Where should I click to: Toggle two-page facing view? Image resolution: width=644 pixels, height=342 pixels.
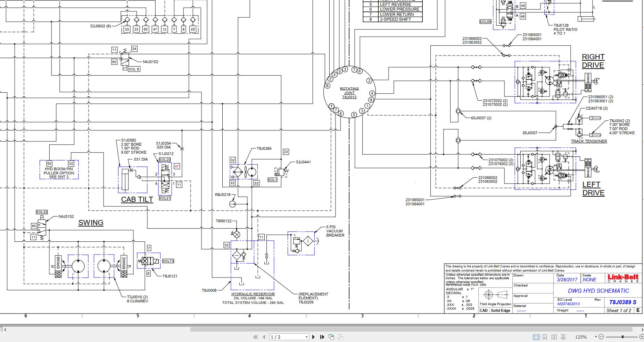point(554,337)
